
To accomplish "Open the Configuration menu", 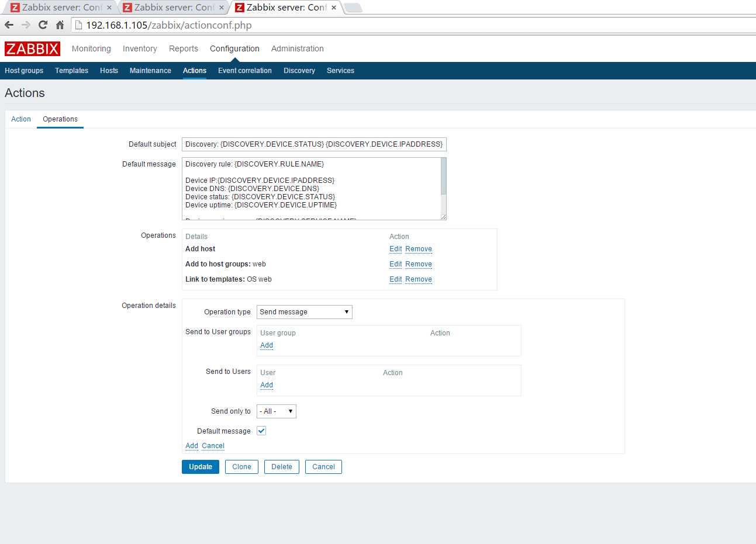I will point(234,48).
